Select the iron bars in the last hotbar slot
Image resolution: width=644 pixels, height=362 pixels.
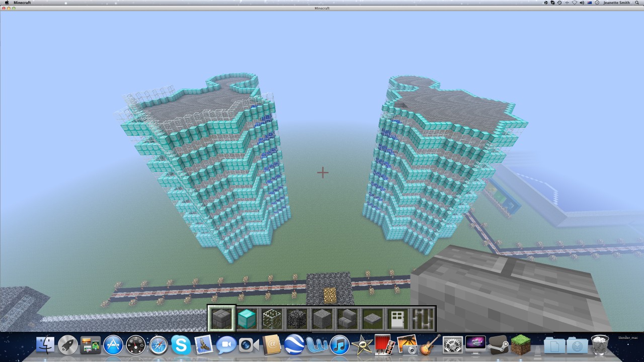pyautogui.click(x=423, y=317)
